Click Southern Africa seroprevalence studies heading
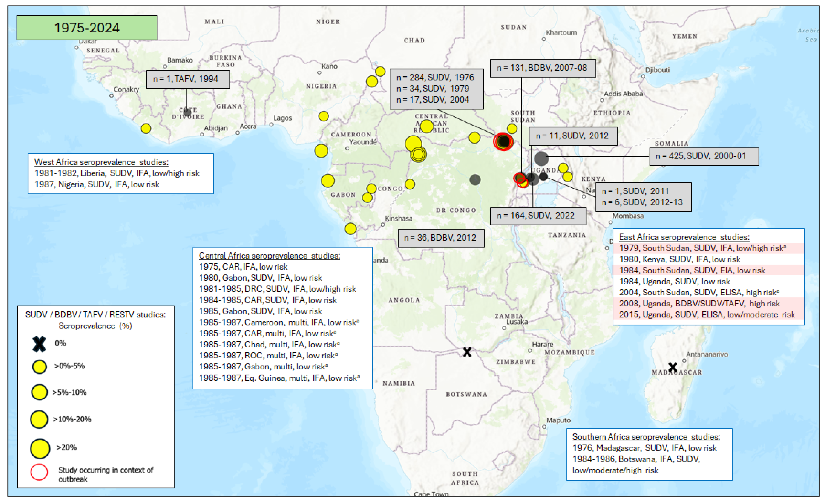Screen dimensions: 825x504 coord(646,437)
